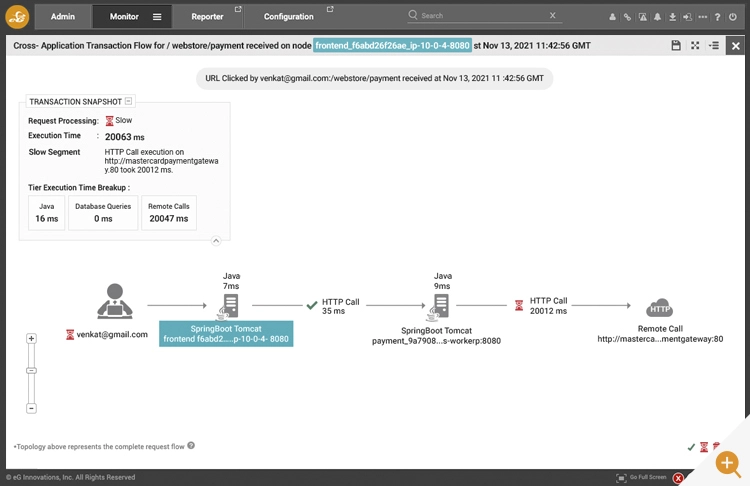Click the green check legend icon

(691, 447)
